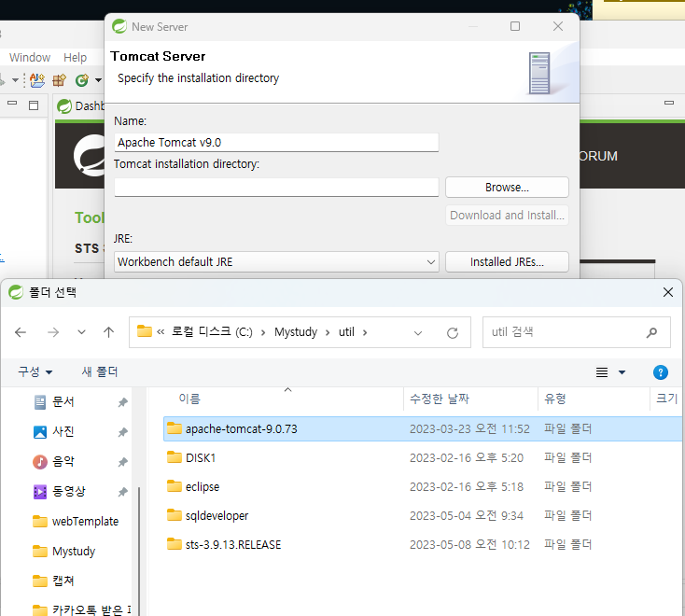Viewport: 685px width, 616px height.
Task: Go up one folder level
Action: [109, 332]
